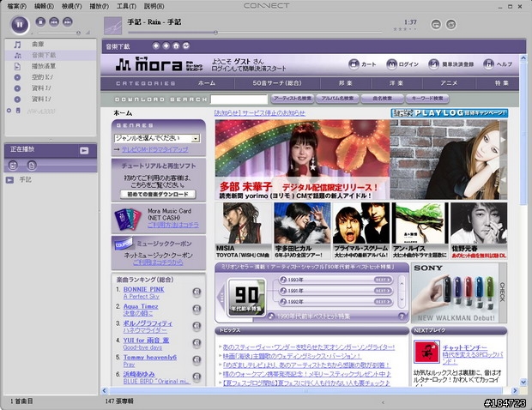Search by アーティスト名検索 button
This screenshot has width=532, height=410.
pyautogui.click(x=293, y=99)
